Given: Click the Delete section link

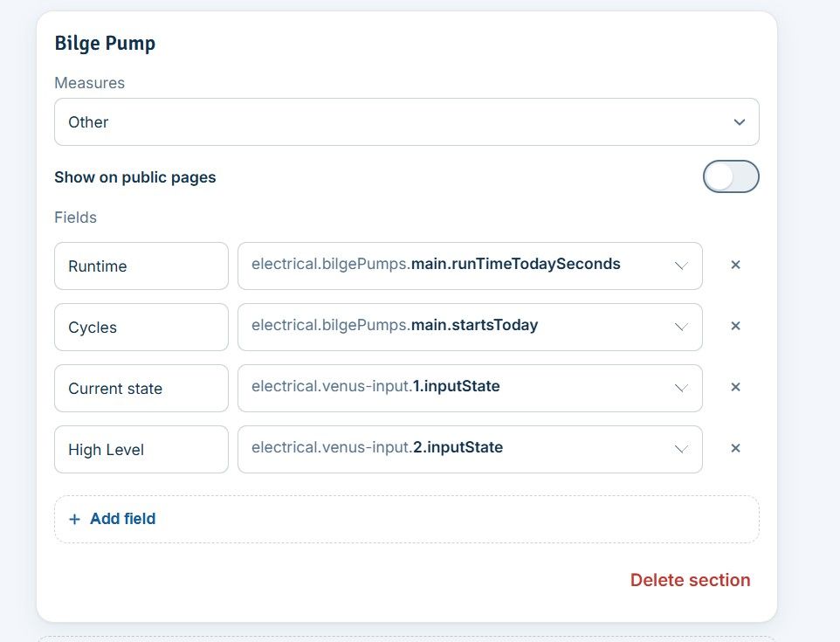Looking at the screenshot, I should 690,580.
